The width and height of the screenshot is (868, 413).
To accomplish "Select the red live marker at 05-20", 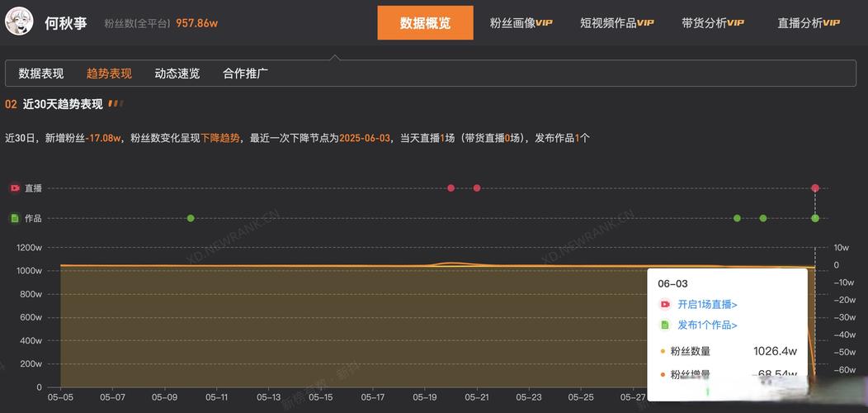I will pos(451,188).
